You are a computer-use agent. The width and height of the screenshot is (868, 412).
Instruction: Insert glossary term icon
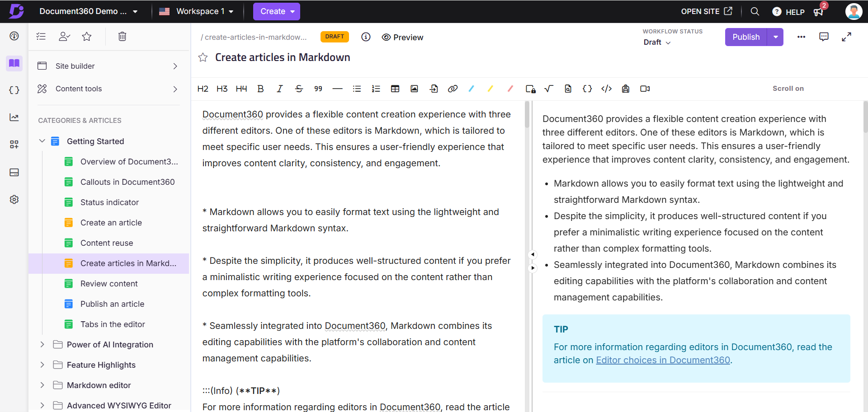(x=626, y=89)
